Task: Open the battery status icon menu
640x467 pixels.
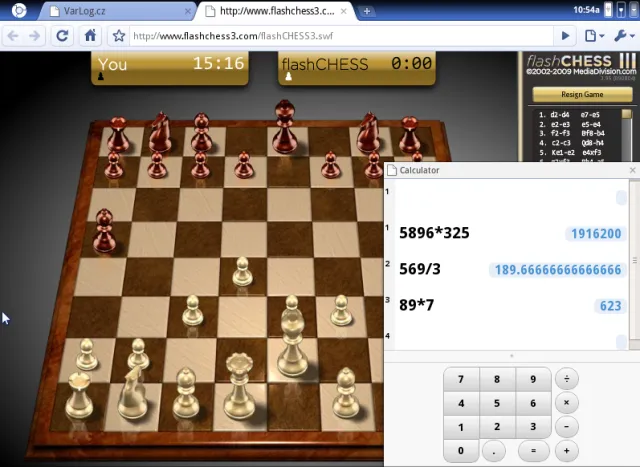Action: pos(608,10)
